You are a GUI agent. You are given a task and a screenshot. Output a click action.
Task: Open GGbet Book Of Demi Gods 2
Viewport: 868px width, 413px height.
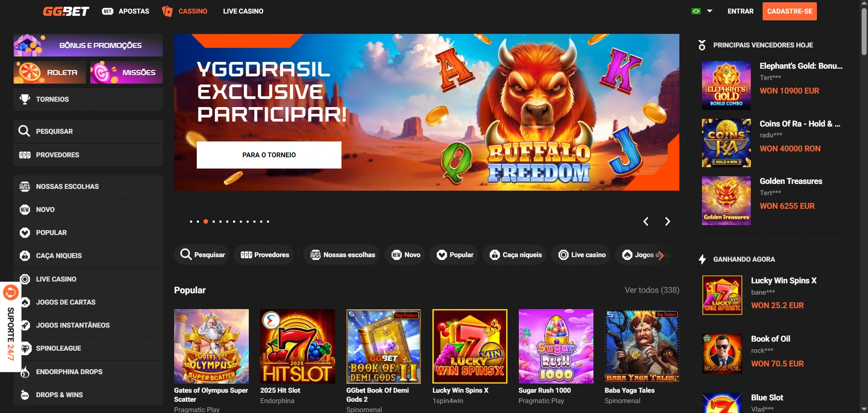point(384,346)
